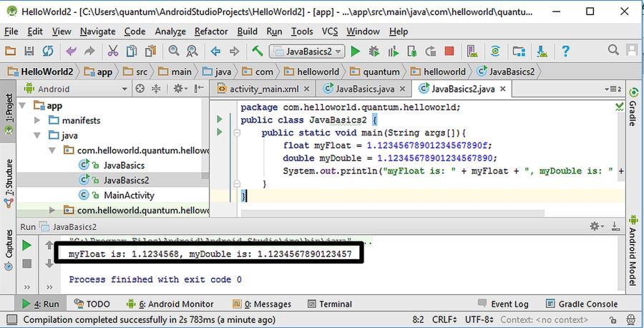Click the Debug bug icon in toolbar
The image size is (644, 328).
(x=374, y=52)
